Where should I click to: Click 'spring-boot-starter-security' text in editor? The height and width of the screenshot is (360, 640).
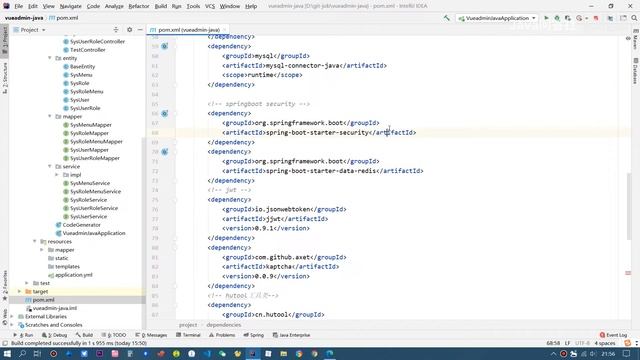click(317, 133)
